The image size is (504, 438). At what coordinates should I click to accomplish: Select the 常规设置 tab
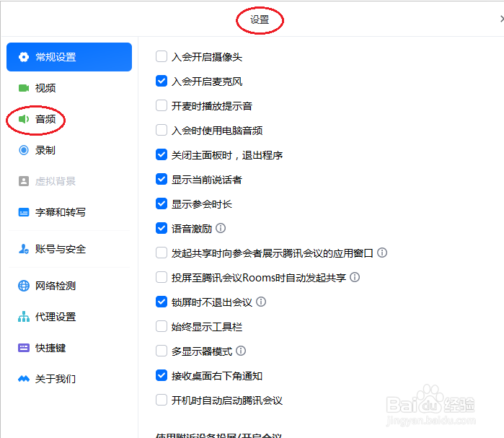(69, 57)
